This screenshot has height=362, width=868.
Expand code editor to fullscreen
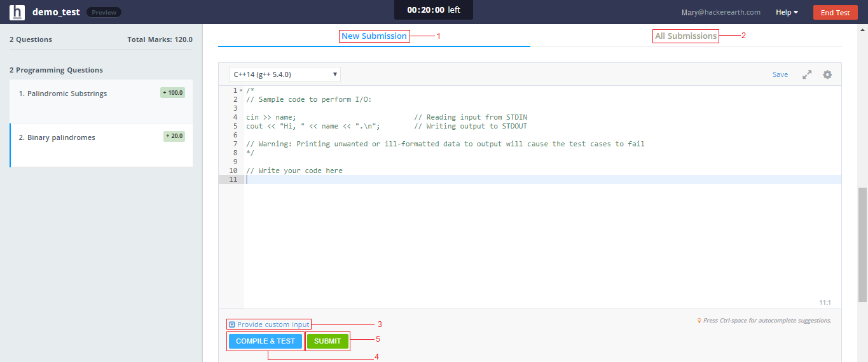coord(807,74)
